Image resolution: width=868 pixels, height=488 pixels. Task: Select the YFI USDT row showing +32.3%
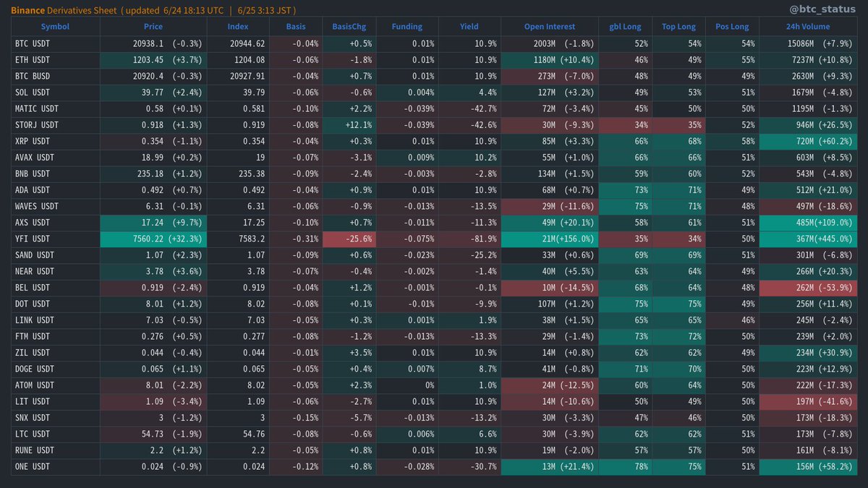click(x=153, y=239)
